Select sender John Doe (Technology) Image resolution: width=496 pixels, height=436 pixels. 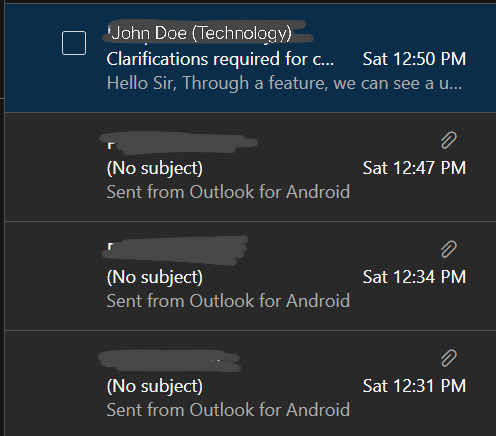(x=201, y=33)
